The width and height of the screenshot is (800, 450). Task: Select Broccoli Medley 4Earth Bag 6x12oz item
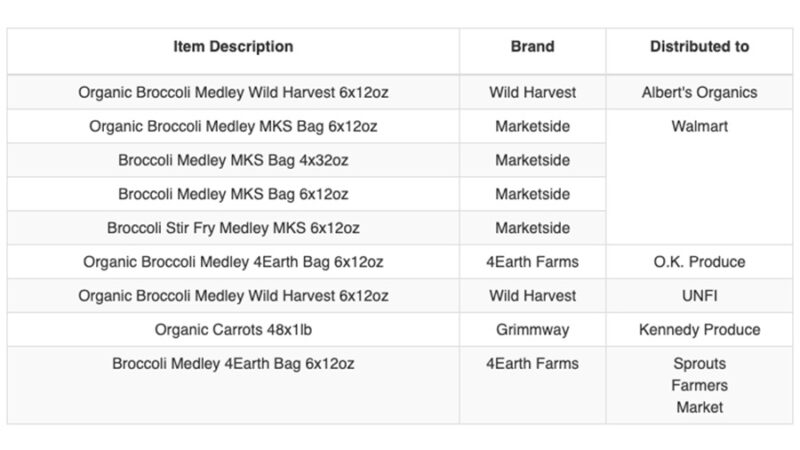click(233, 363)
